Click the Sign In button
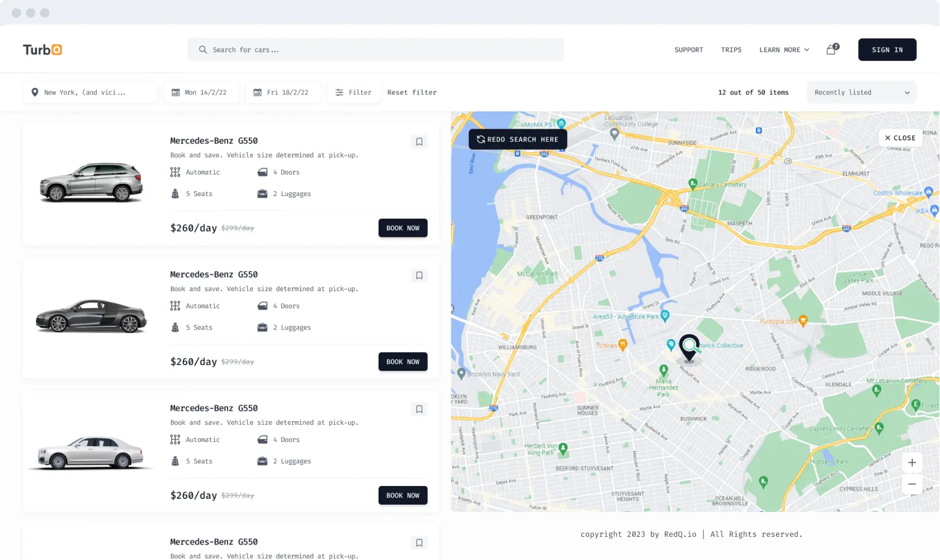The width and height of the screenshot is (940, 560). [887, 50]
